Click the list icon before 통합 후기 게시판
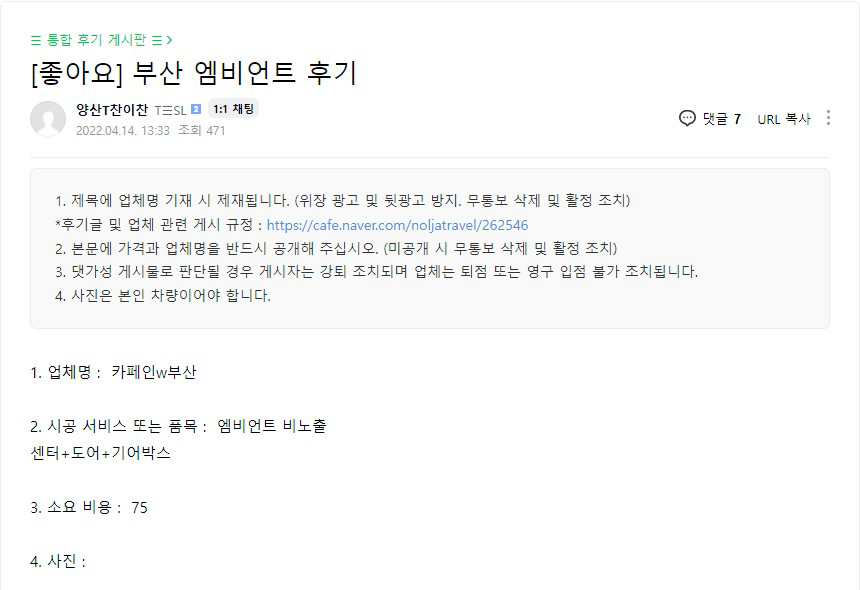Image resolution: width=860 pixels, height=590 pixels. click(36, 40)
